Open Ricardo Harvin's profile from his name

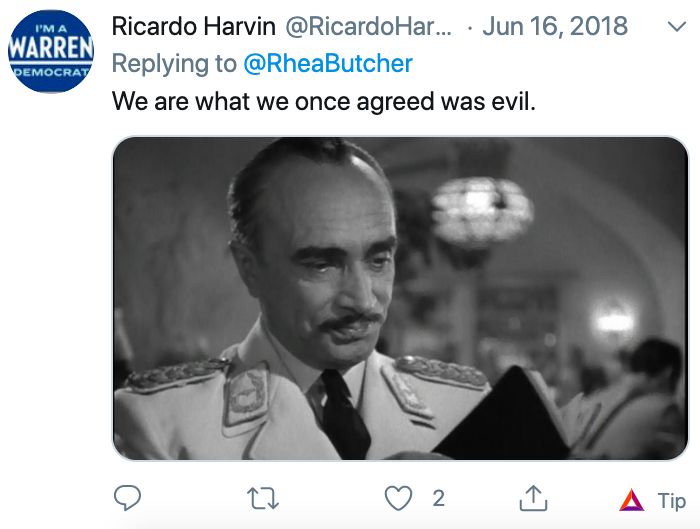pyautogui.click(x=193, y=26)
